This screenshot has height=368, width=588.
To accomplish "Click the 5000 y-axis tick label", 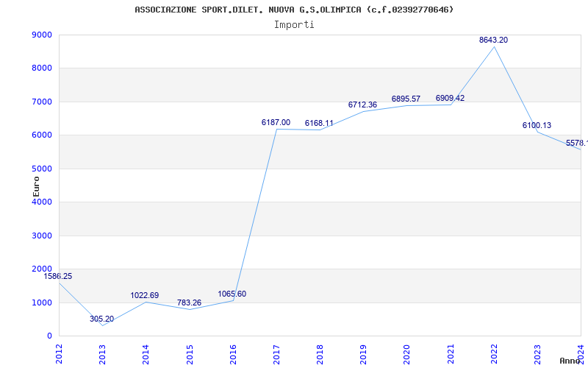I will pyautogui.click(x=42, y=169).
